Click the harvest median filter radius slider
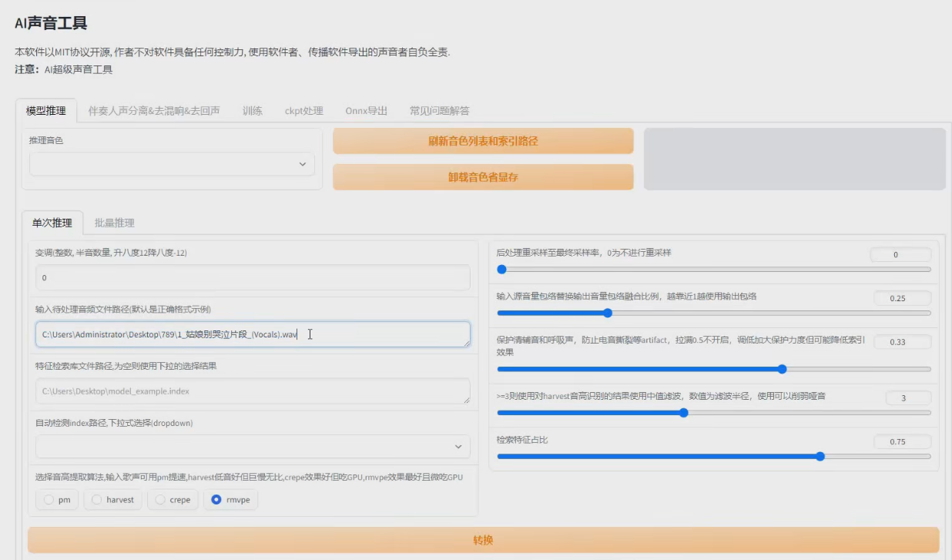This screenshot has height=560, width=952. [683, 413]
